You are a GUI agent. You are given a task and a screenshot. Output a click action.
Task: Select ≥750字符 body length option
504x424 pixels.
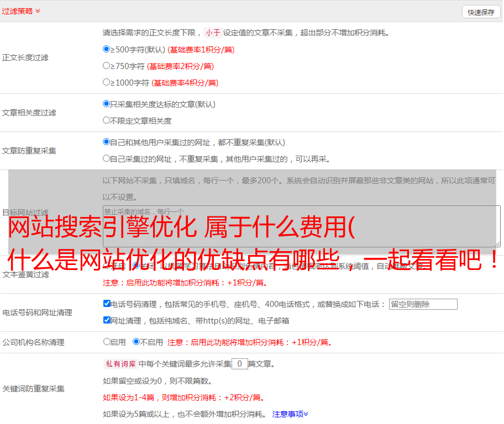[107, 66]
